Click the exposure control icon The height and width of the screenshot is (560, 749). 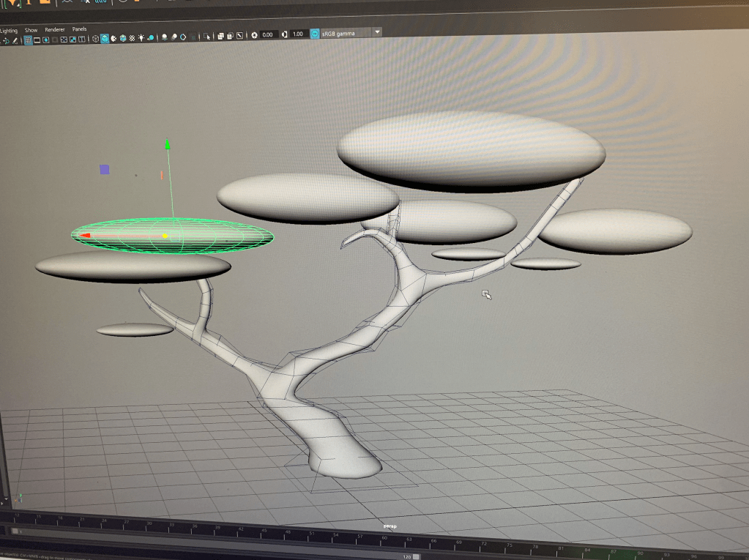255,35
